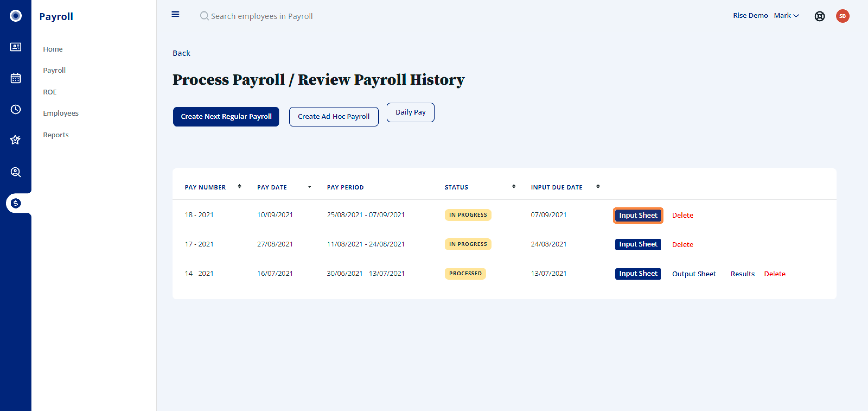Screen dimensions: 868x411
Task: Click pay number 18 - 2021 cell
Action: pos(199,215)
